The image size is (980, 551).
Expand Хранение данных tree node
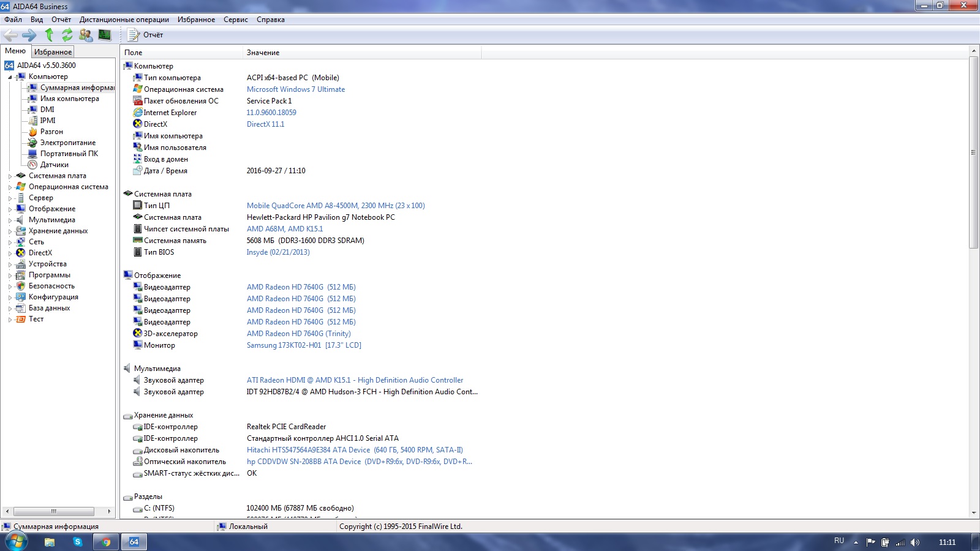tap(10, 231)
